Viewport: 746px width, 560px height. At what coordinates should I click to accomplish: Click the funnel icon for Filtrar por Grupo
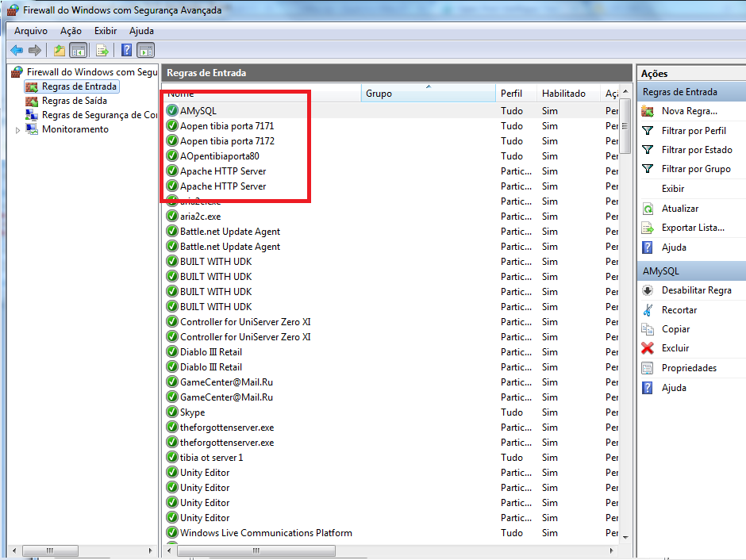(x=648, y=169)
